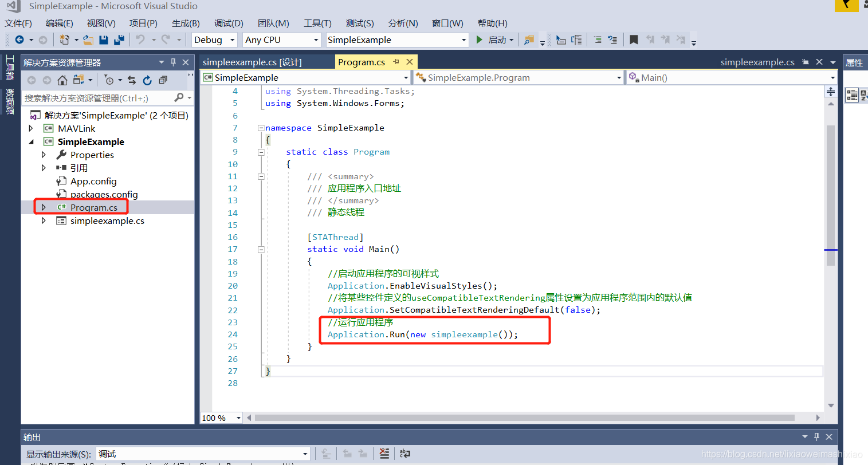Click the split editor icon above scrollbar

pos(830,91)
